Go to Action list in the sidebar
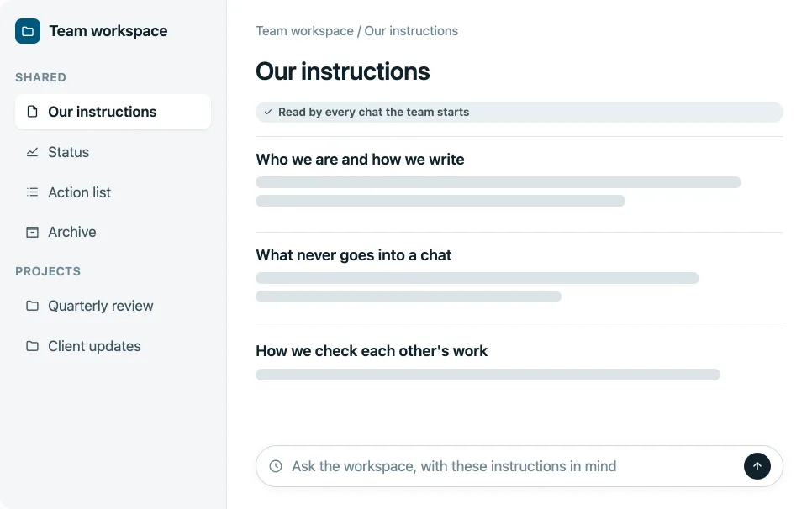Viewport: 812px width, 509px height. [x=113, y=192]
